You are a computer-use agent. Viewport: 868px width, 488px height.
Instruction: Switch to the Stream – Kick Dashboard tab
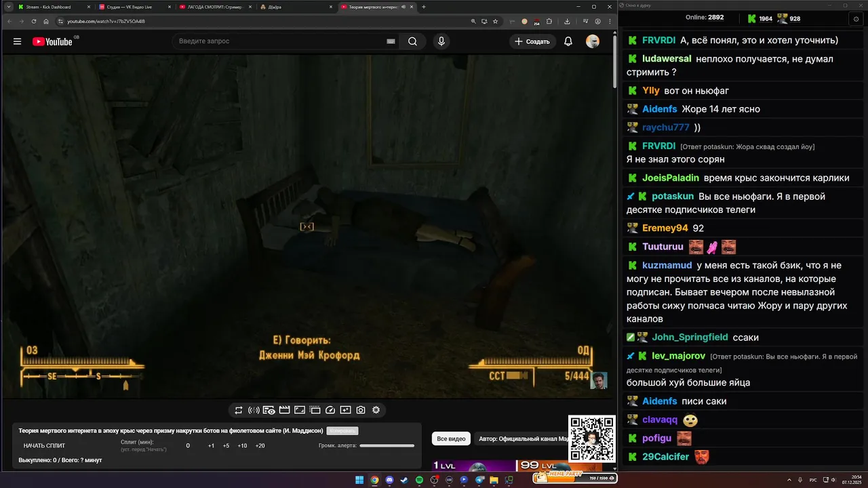click(x=53, y=7)
